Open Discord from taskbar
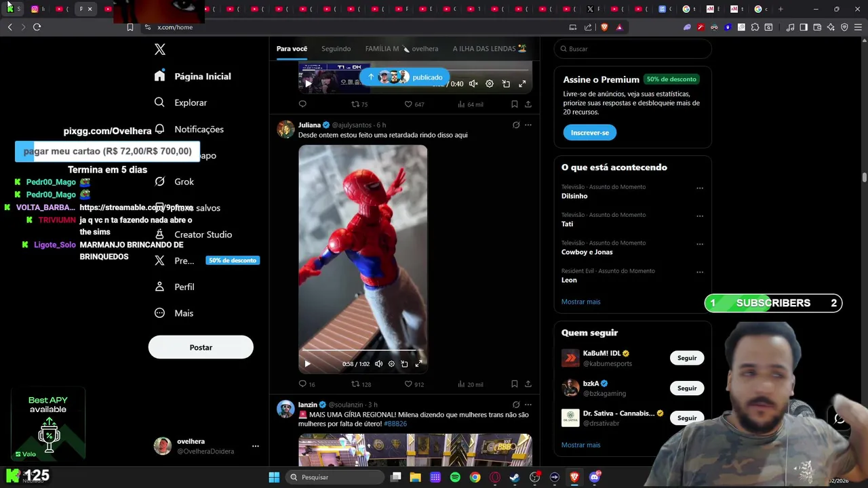The image size is (868, 488). [x=595, y=477]
